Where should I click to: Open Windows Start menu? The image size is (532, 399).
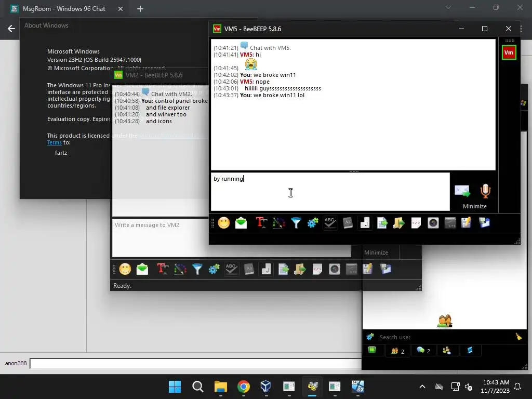click(175, 387)
